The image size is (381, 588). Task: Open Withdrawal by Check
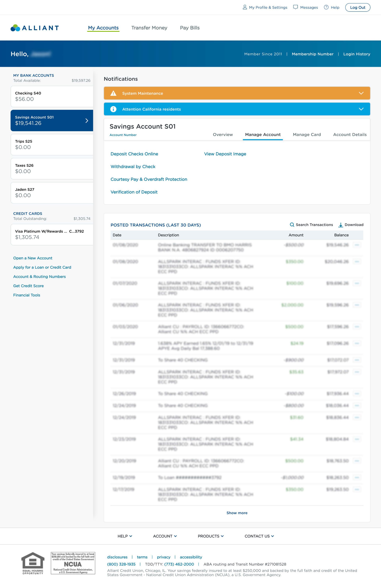pyautogui.click(x=133, y=167)
